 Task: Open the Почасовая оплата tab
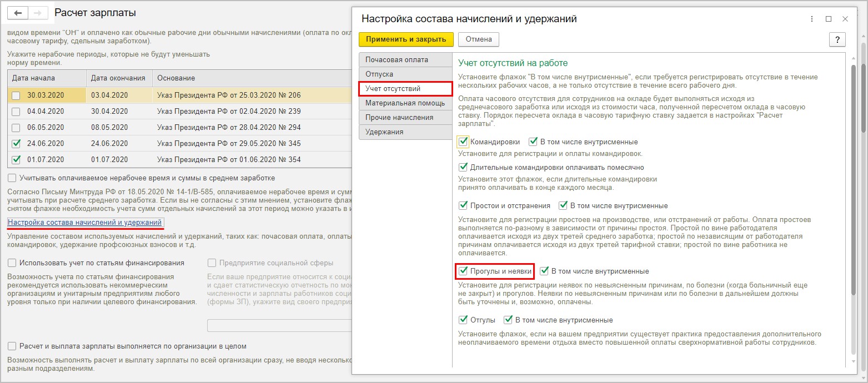pos(405,60)
